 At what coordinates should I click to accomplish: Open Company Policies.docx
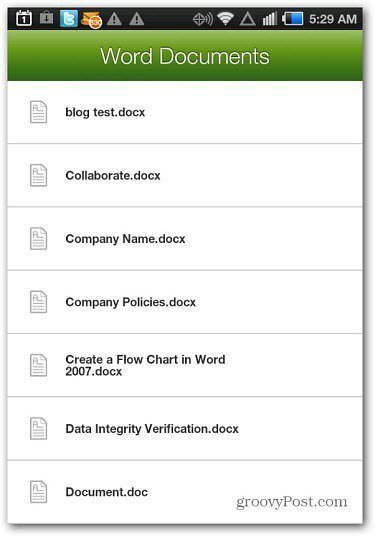click(185, 302)
